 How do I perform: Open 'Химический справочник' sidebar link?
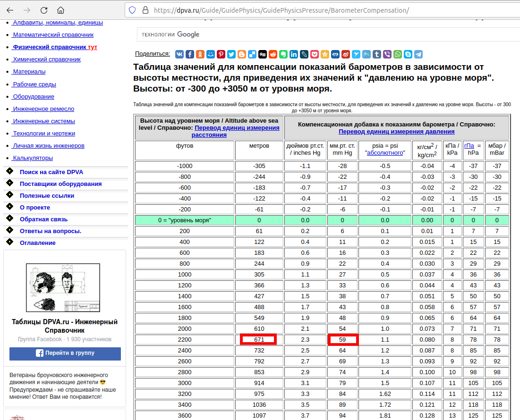click(47, 59)
